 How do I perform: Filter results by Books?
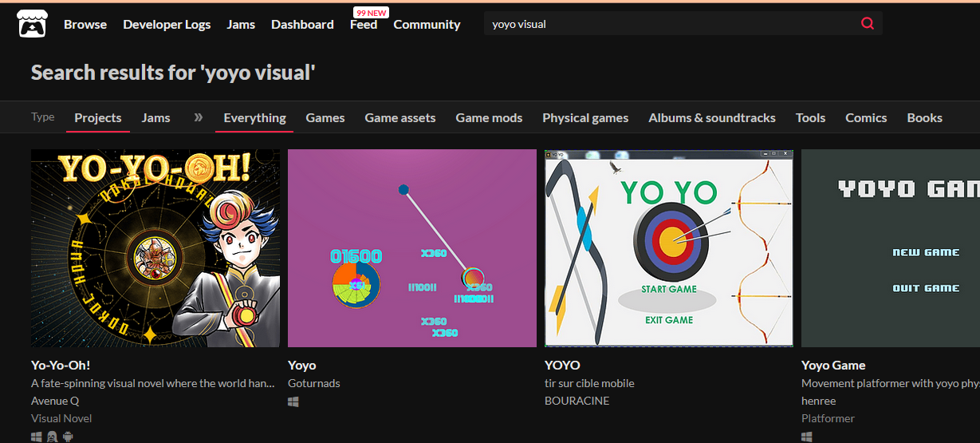coord(924,117)
